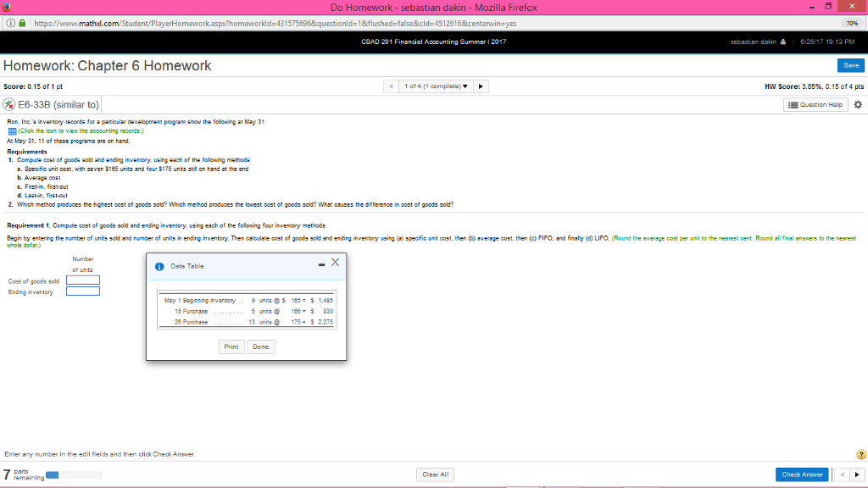
Task: Click the Check Answer button
Action: tap(802, 474)
